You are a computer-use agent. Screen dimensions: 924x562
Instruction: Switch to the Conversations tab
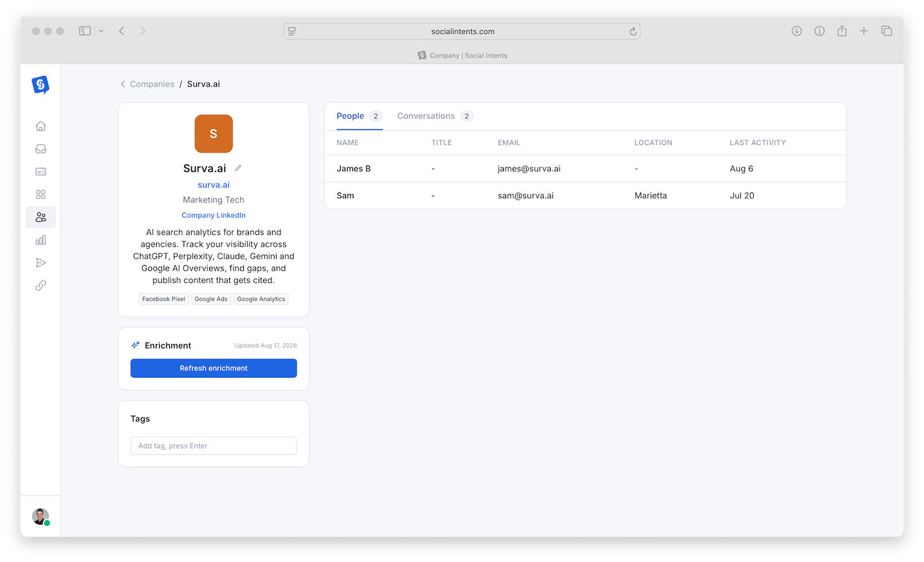pos(435,116)
